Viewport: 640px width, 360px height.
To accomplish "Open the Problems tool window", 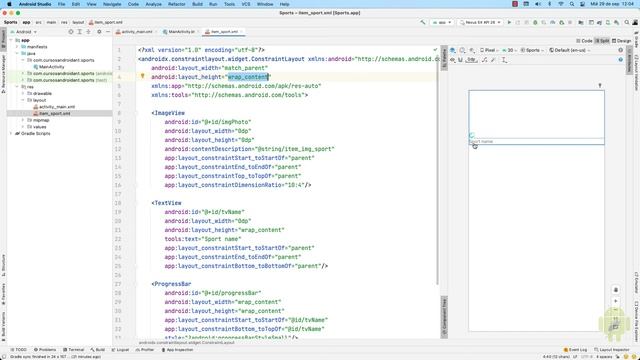I will click(45, 350).
